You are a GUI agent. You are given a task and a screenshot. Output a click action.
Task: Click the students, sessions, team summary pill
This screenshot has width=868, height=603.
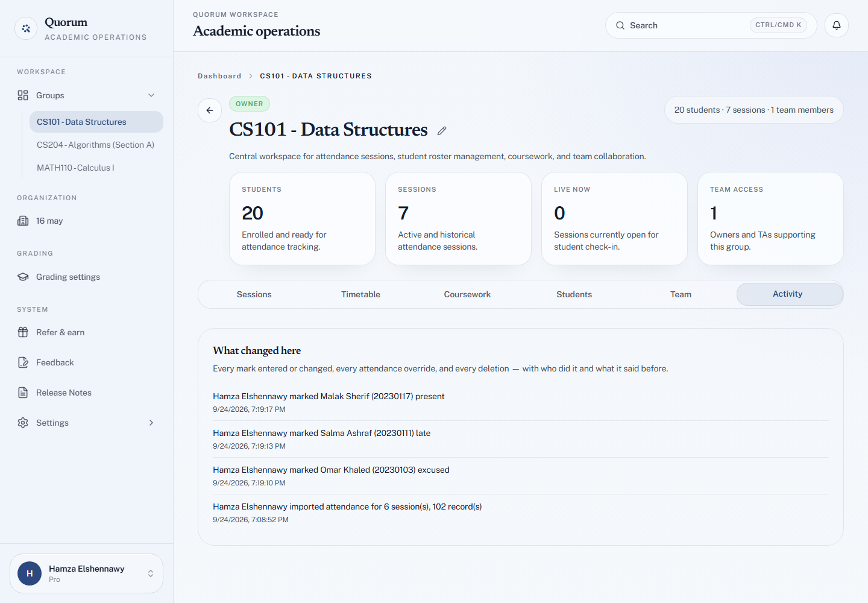click(754, 110)
